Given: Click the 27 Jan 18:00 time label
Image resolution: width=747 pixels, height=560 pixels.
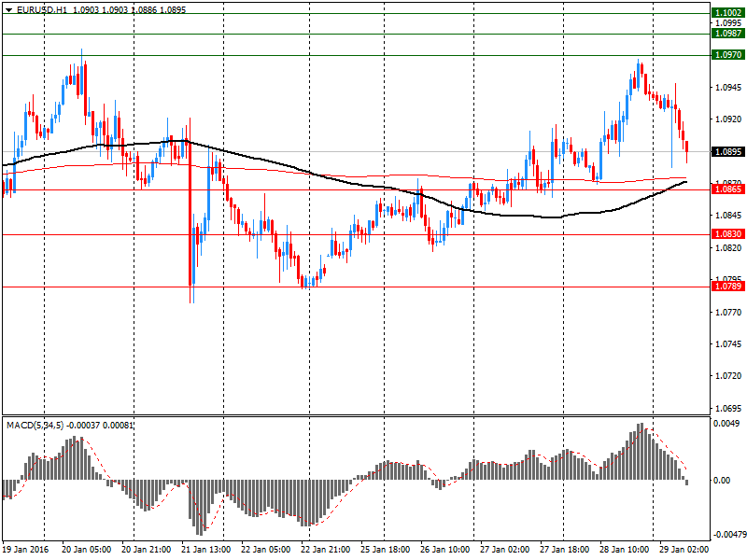Looking at the screenshot, I should click(x=565, y=549).
